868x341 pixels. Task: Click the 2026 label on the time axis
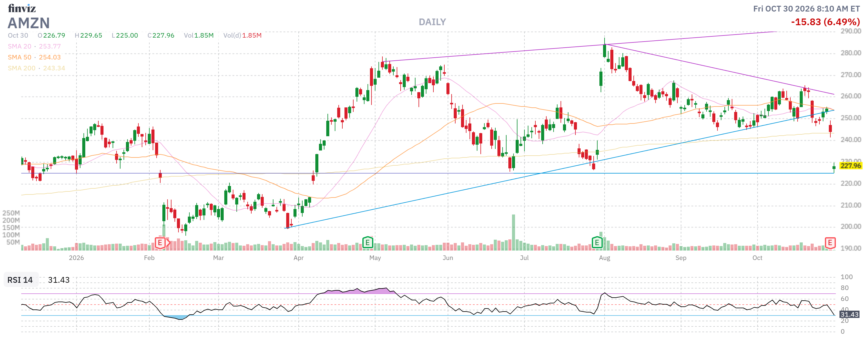(x=76, y=258)
